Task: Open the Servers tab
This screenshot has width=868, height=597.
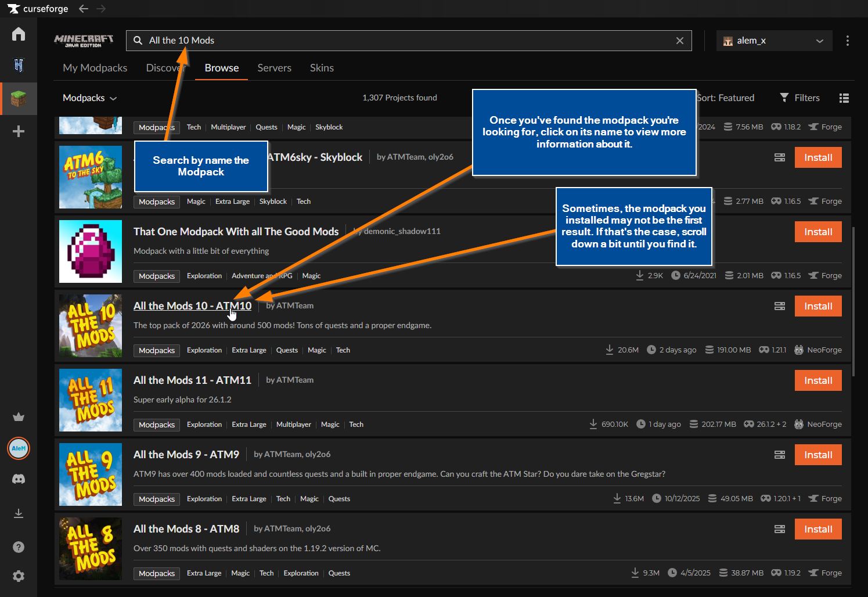Action: 274,68
